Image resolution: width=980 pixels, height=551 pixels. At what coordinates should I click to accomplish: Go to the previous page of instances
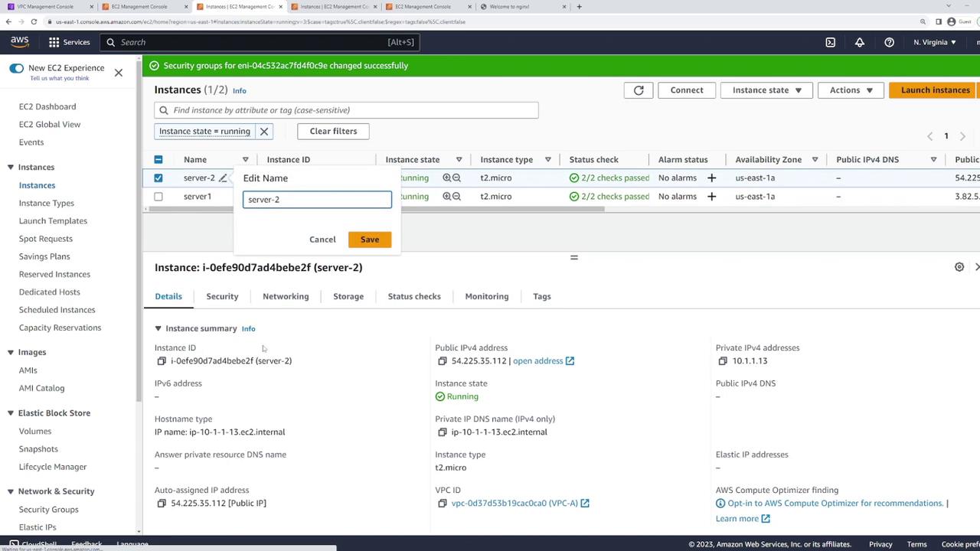coord(930,136)
